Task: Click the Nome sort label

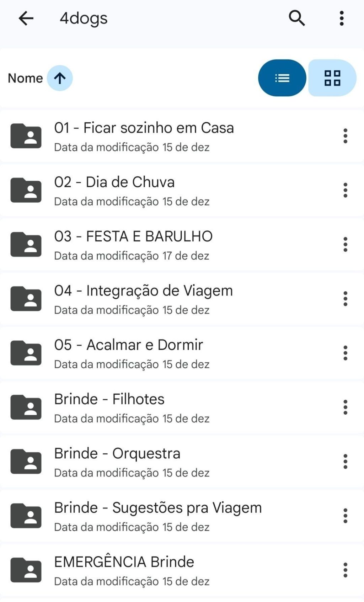Action: (25, 78)
